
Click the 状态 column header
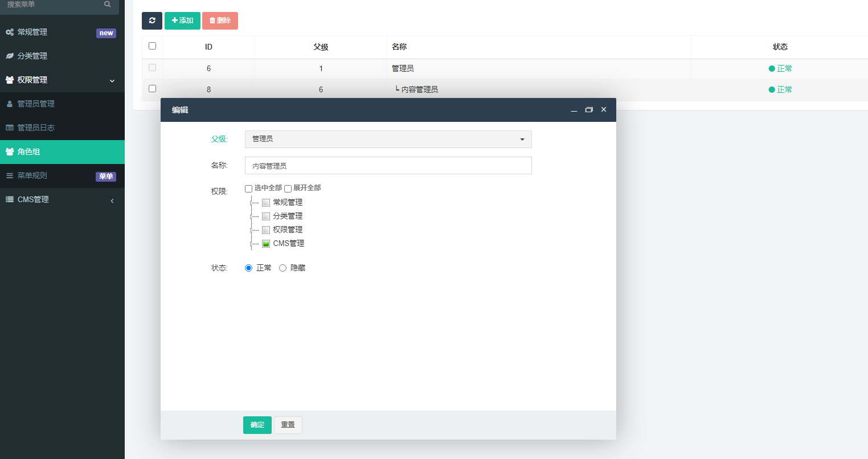(780, 47)
